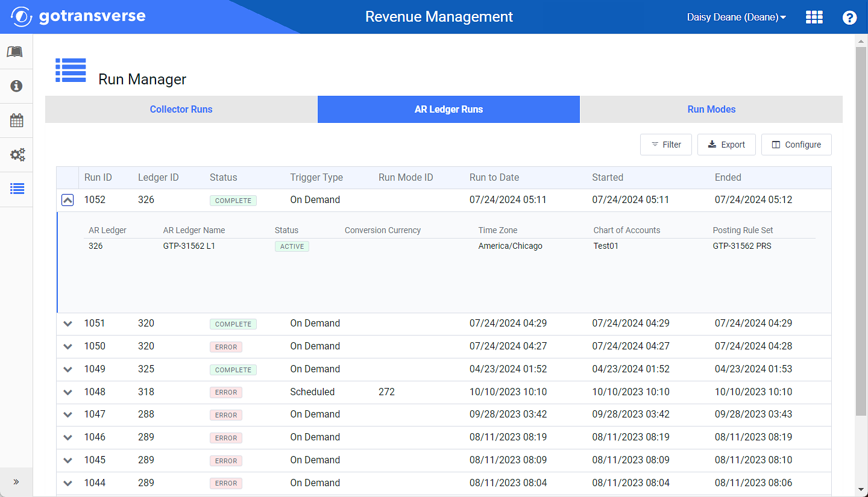Screen dimensions: 868x497
Task: Click the ERROR status badge for run 1050
Action: tap(226, 347)
